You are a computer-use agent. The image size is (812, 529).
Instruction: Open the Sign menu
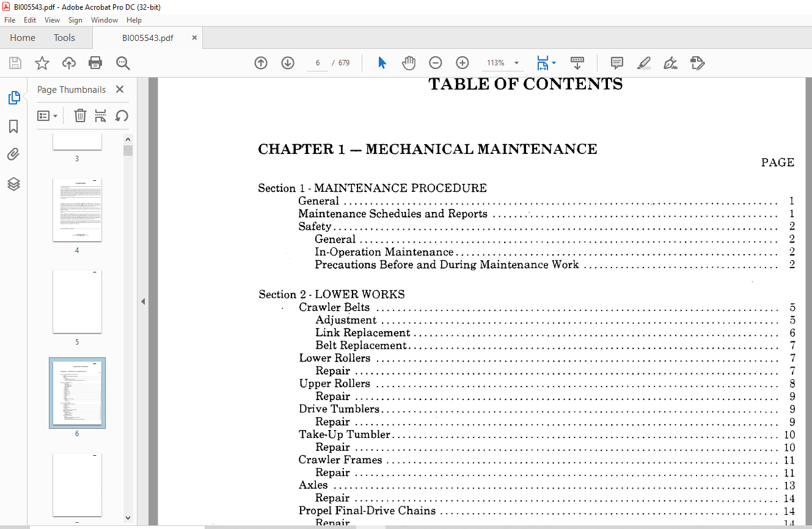point(75,20)
